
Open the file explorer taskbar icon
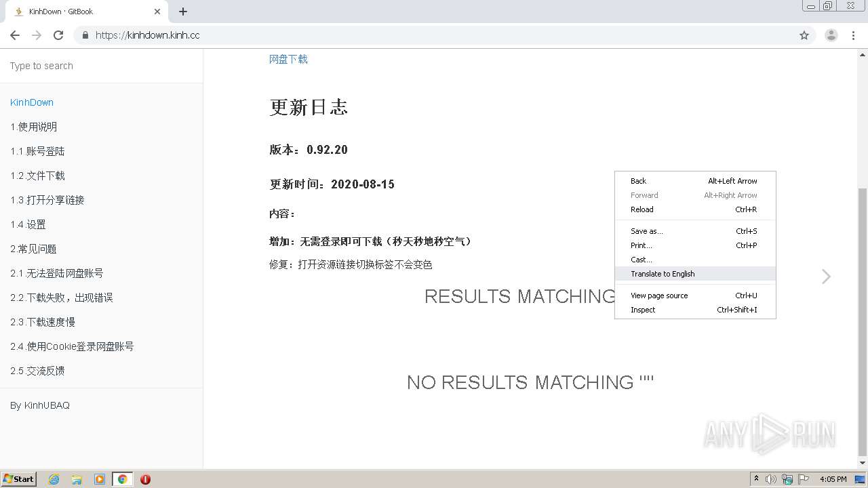pos(77,479)
